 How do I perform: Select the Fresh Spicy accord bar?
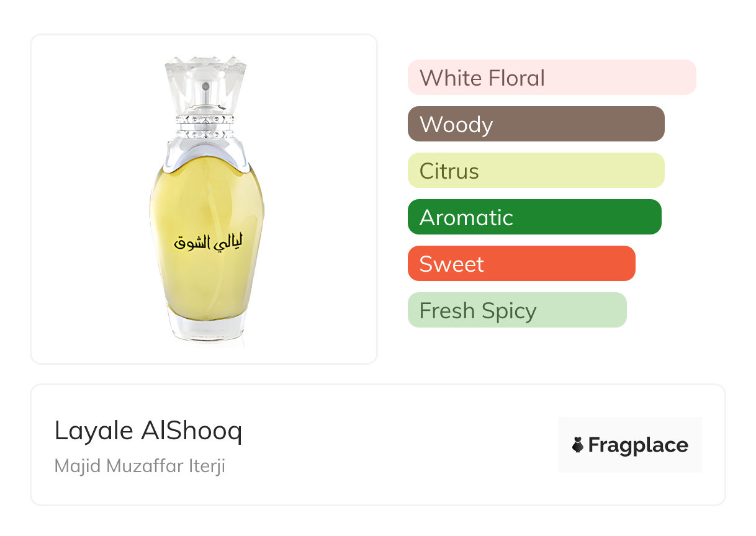[x=516, y=310]
